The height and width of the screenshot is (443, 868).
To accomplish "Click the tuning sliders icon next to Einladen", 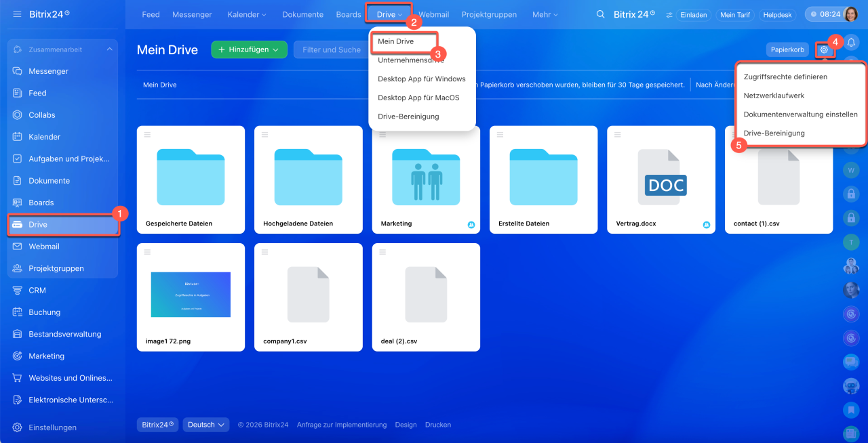I will pos(669,15).
